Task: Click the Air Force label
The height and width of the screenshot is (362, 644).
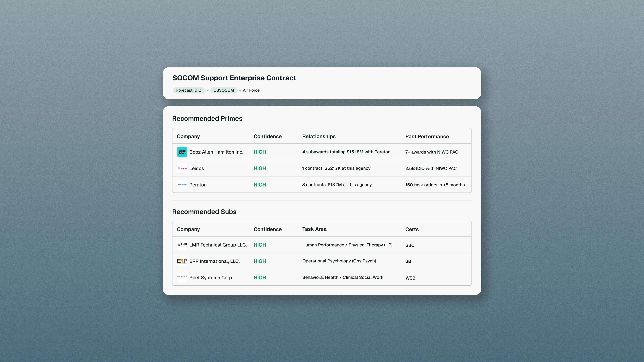Action: coord(251,90)
